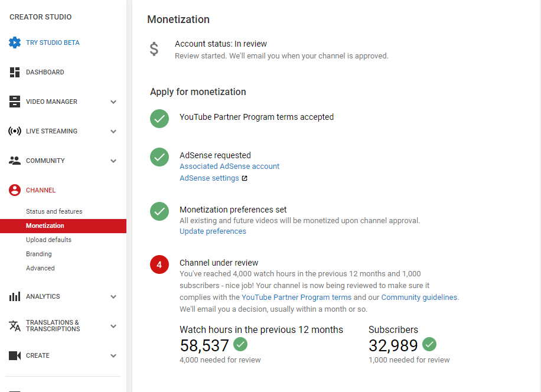The image size is (541, 392).
Task: Select Advanced submenu item
Action: pyautogui.click(x=40, y=268)
